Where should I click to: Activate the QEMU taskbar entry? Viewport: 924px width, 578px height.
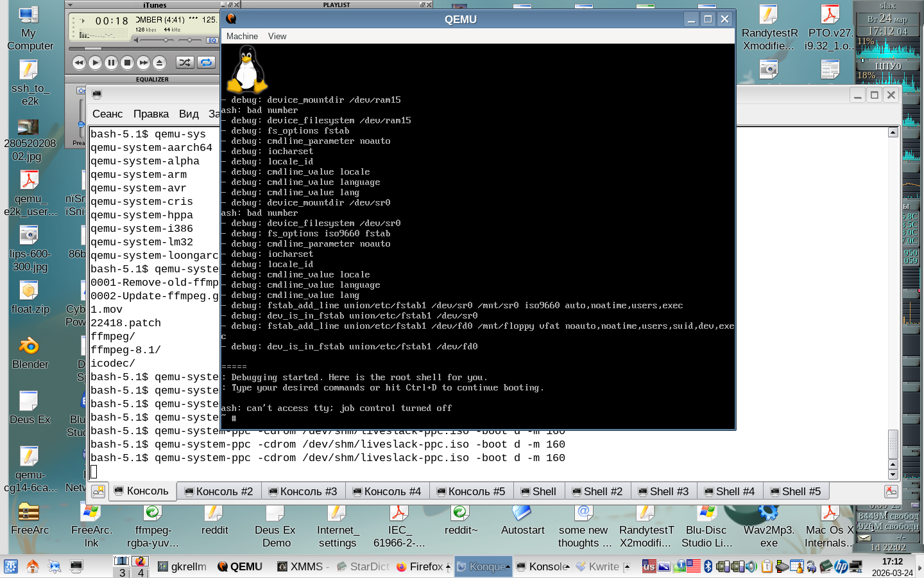[x=240, y=566]
